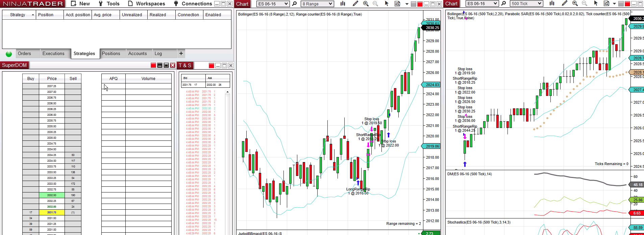Click red link button in 8 Range chart
Screen dimensions: 644x235
click(420, 4)
